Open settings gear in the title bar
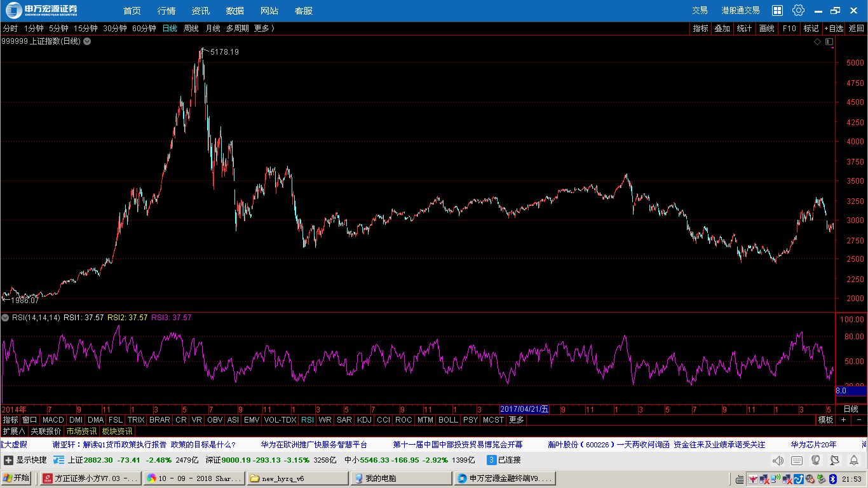This screenshot has height=488, width=868. (x=798, y=10)
